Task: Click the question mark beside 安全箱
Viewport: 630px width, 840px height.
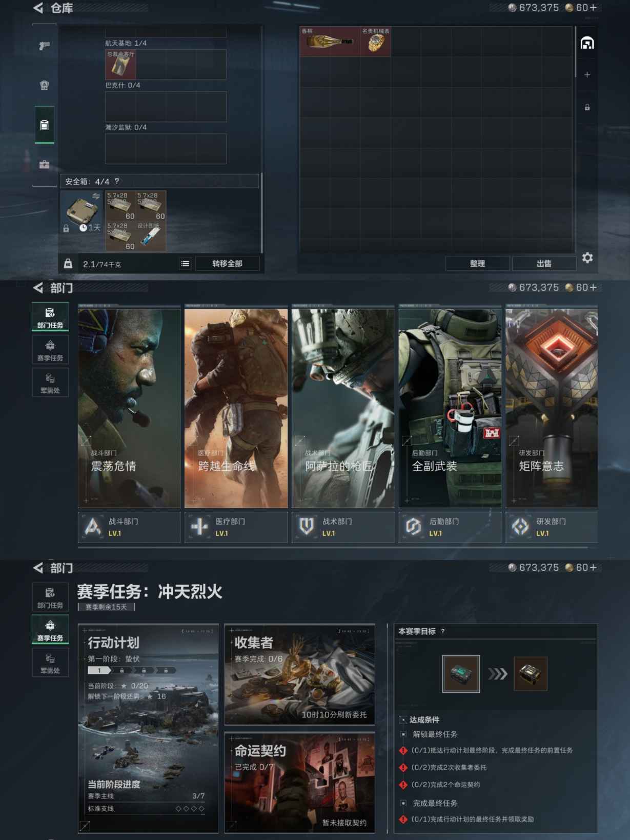Action: tap(117, 181)
